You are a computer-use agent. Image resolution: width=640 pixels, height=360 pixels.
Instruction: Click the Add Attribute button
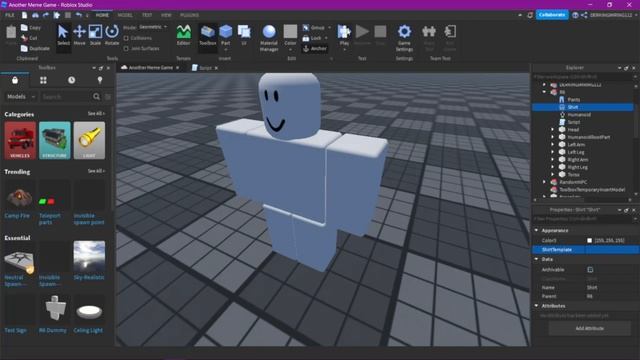point(589,328)
